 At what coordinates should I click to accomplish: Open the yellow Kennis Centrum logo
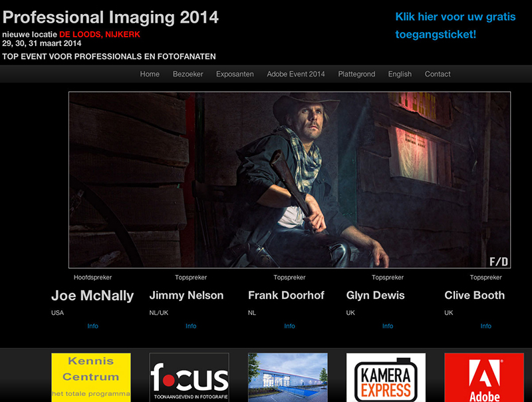point(91,377)
